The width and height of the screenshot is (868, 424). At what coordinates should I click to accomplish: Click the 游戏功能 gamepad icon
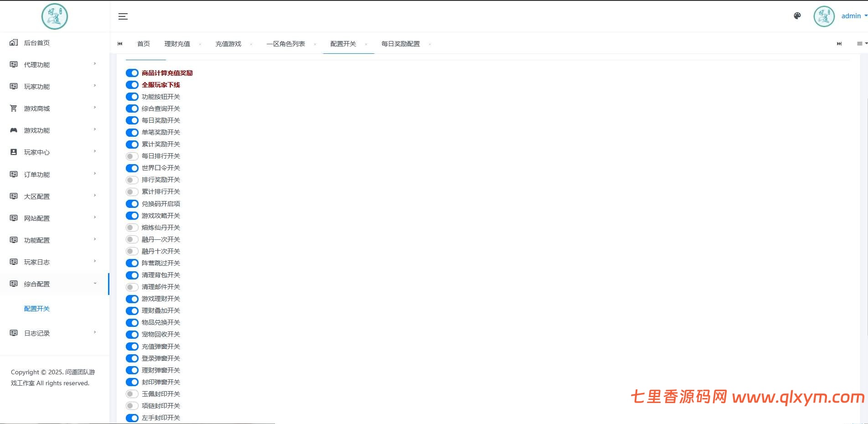14,130
